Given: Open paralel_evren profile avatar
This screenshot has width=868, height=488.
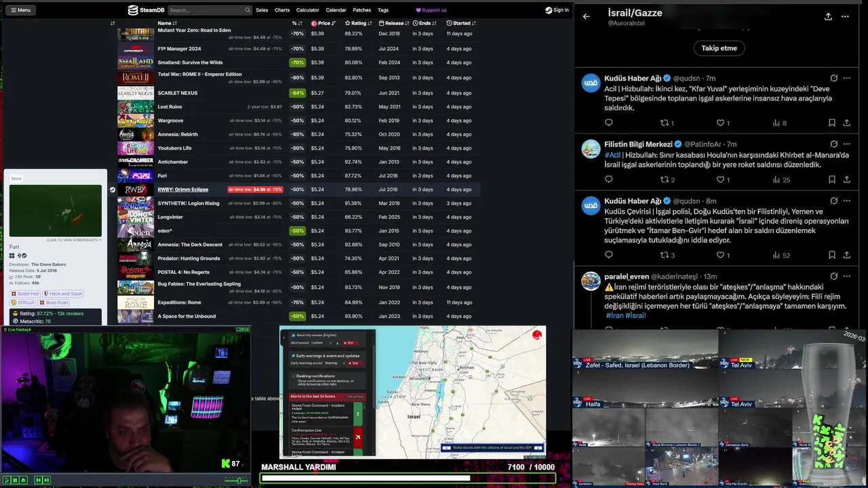Looking at the screenshot, I should tap(591, 281).
